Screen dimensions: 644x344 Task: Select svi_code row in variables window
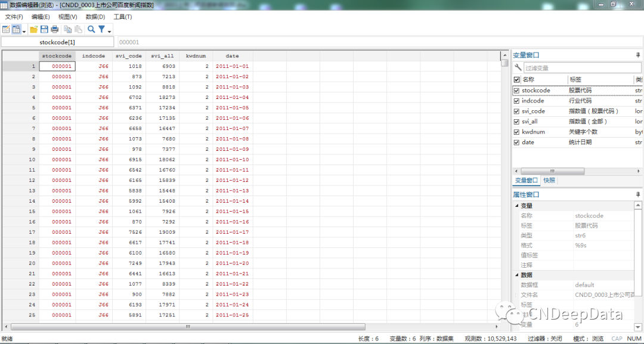click(577, 111)
